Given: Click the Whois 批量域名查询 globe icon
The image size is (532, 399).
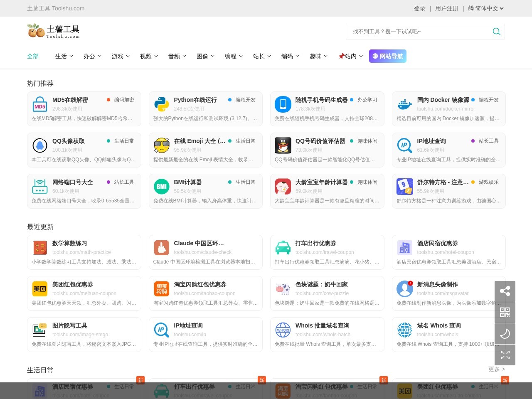Looking at the screenshot, I should pos(283,330).
